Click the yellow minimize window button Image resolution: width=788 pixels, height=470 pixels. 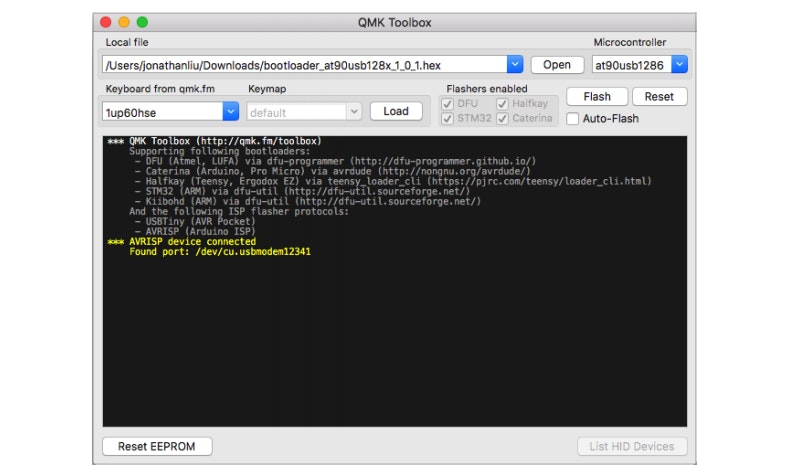124,21
